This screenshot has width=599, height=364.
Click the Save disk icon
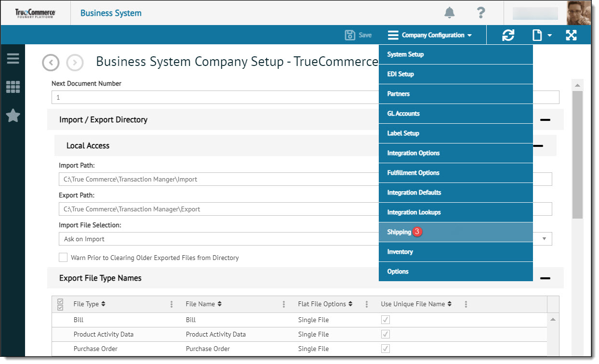pos(350,35)
